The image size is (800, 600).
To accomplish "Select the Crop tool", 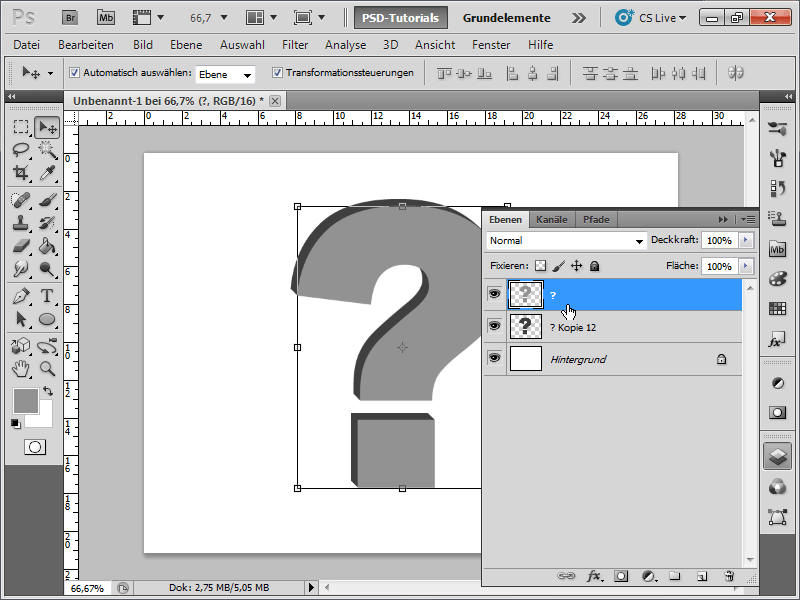I will point(21,173).
